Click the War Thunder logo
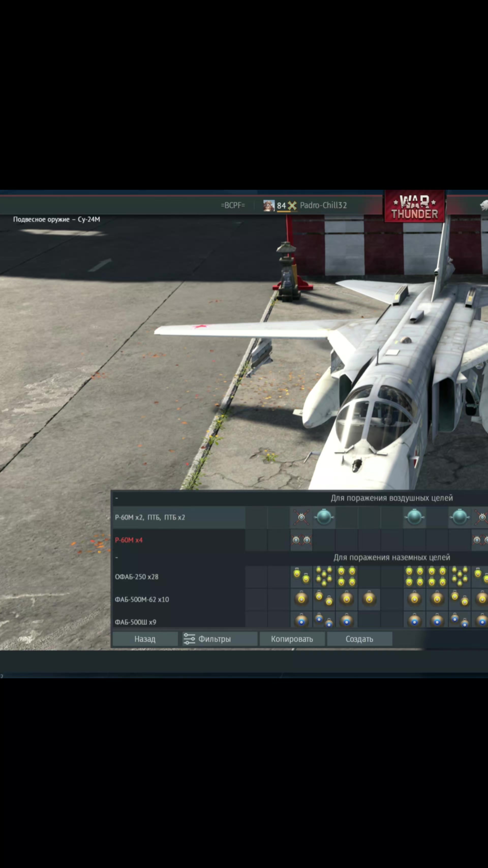Screen dimensions: 488x868 click(415, 206)
